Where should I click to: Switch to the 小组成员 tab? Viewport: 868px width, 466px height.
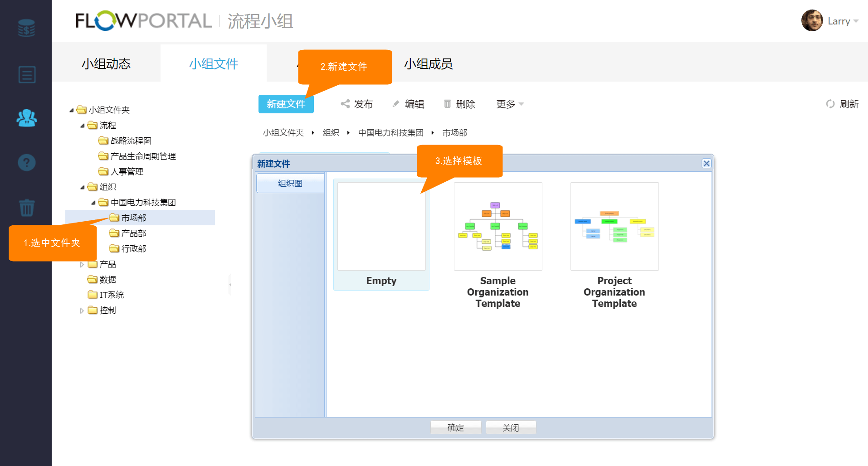[428, 63]
